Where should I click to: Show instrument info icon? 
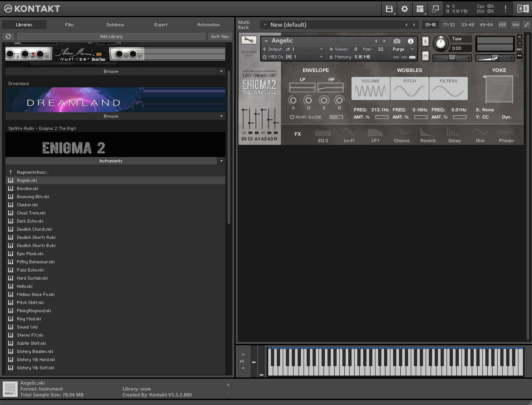411,41
